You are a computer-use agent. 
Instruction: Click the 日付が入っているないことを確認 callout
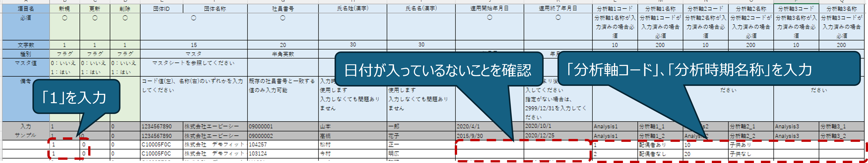[438, 70]
